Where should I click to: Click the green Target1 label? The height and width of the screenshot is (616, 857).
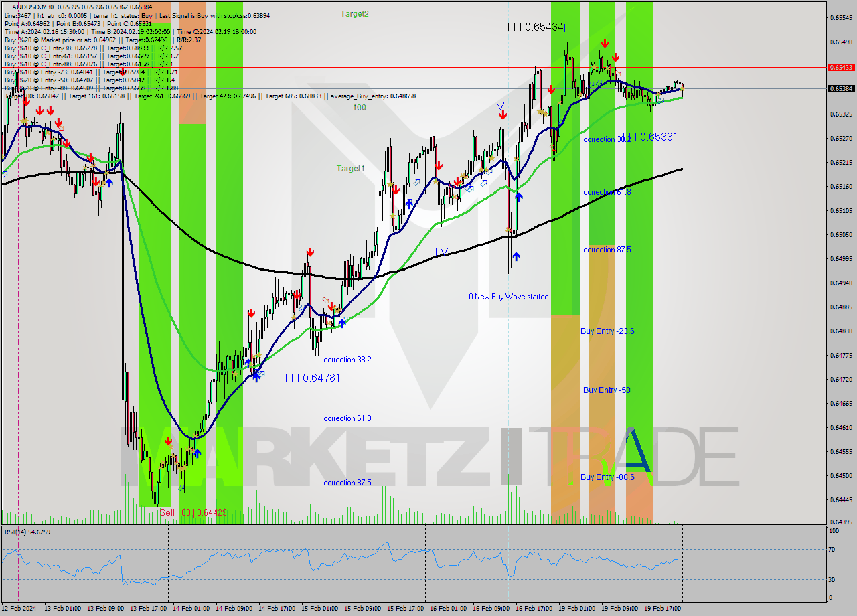(351, 169)
